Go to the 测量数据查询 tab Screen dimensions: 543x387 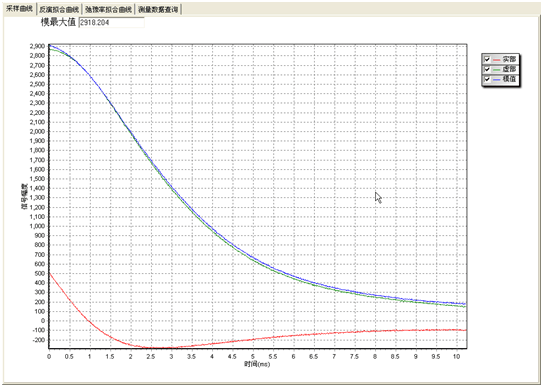point(158,10)
